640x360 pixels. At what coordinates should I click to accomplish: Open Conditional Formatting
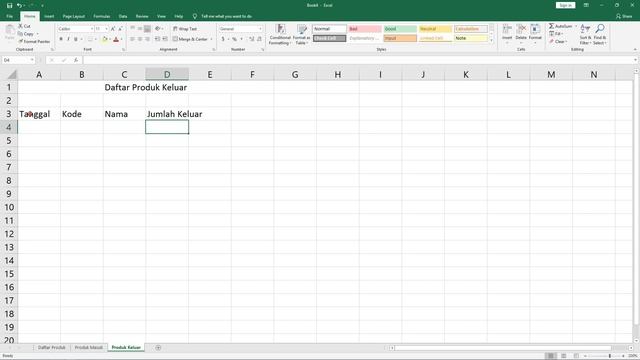pos(280,35)
